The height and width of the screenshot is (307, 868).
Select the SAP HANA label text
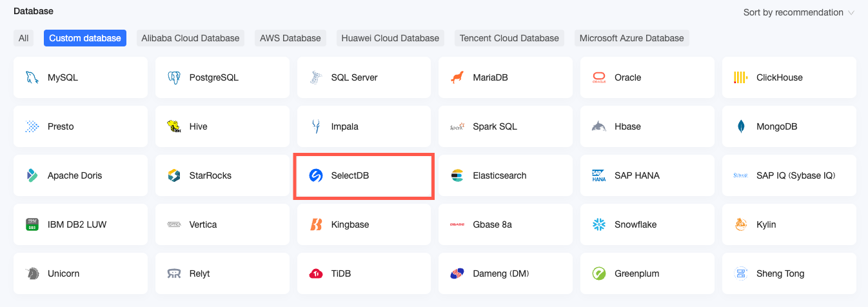pos(637,175)
